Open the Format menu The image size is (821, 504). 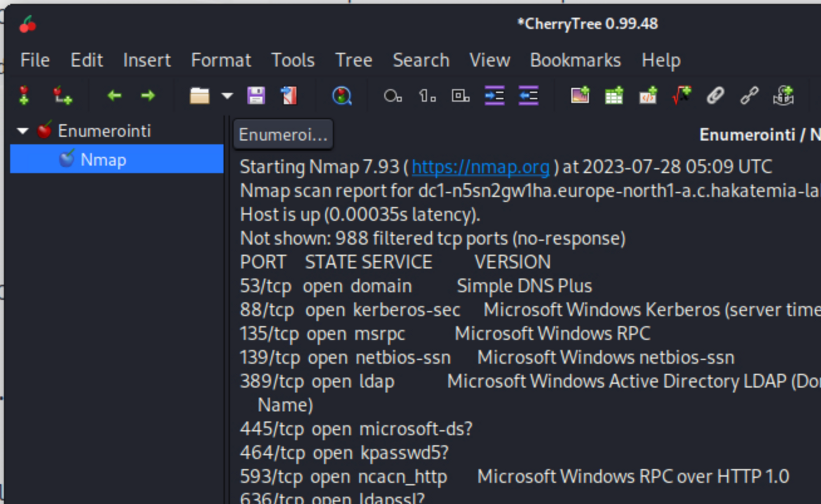221,60
